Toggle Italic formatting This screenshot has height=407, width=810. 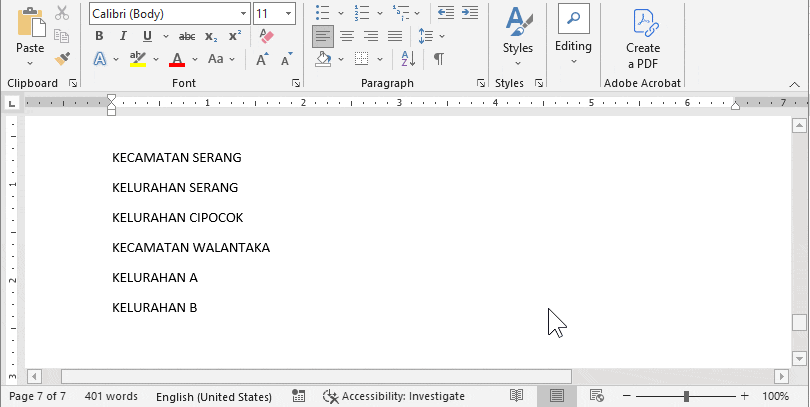[123, 36]
